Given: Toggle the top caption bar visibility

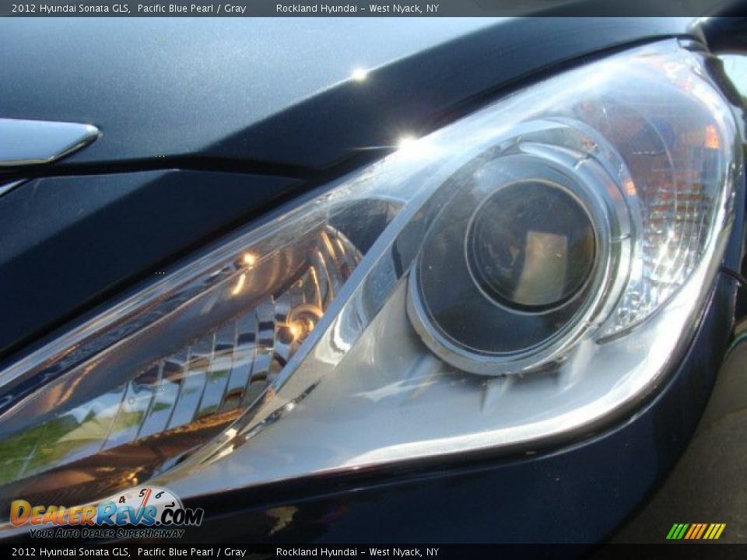Looking at the screenshot, I should click(373, 8).
